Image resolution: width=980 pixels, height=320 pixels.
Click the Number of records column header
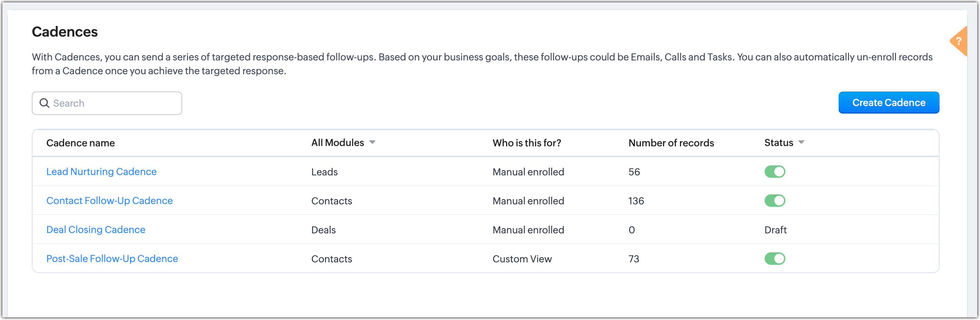point(671,143)
